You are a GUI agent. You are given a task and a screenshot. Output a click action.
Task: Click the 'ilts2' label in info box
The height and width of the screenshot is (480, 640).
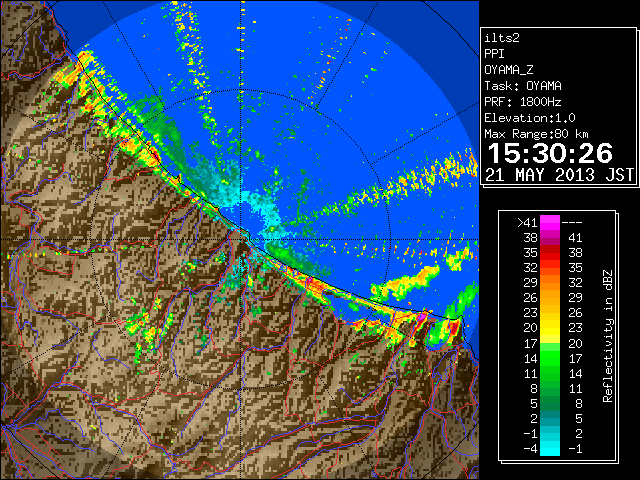[502, 38]
